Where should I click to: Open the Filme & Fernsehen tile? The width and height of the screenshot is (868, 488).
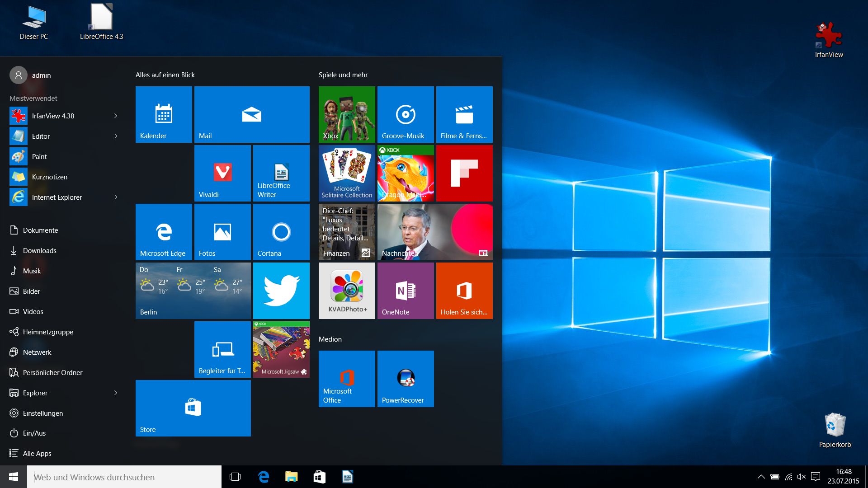[x=464, y=114]
